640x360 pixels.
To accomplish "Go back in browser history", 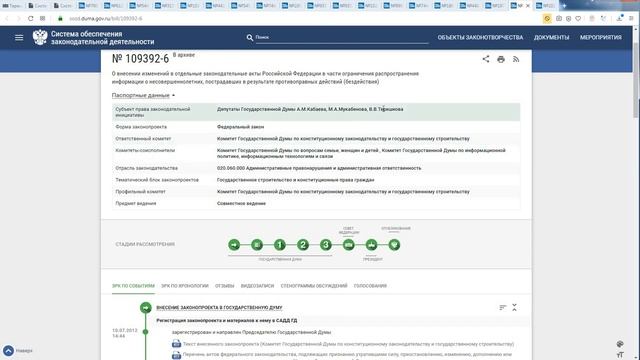I will pyautogui.click(x=7, y=18).
